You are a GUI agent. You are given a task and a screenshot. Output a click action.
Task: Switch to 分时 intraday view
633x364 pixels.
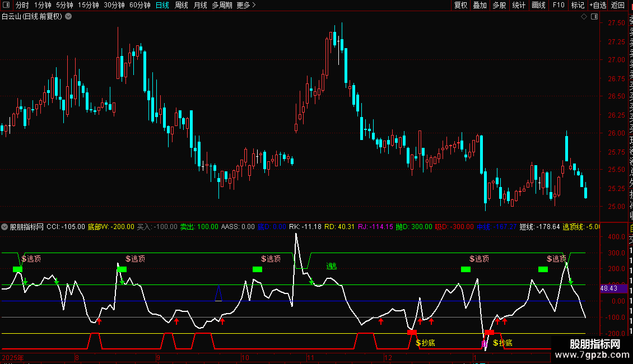(22, 5)
